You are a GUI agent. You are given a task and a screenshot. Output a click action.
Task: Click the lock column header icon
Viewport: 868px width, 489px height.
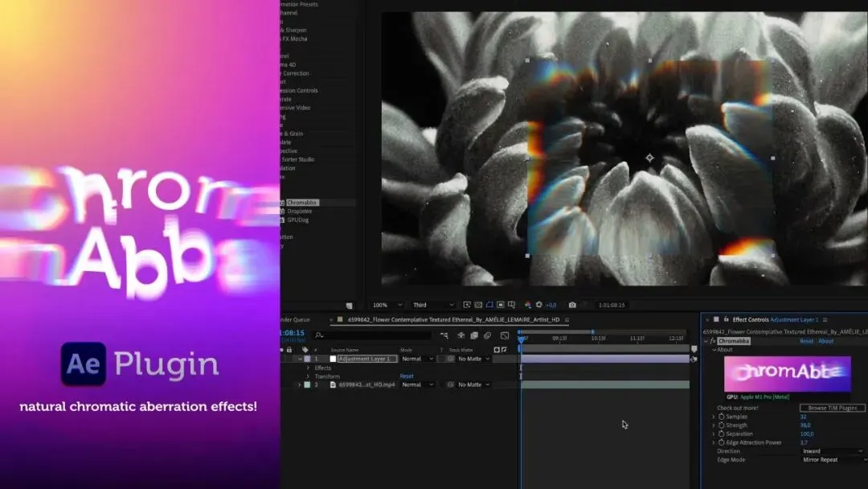coord(289,350)
